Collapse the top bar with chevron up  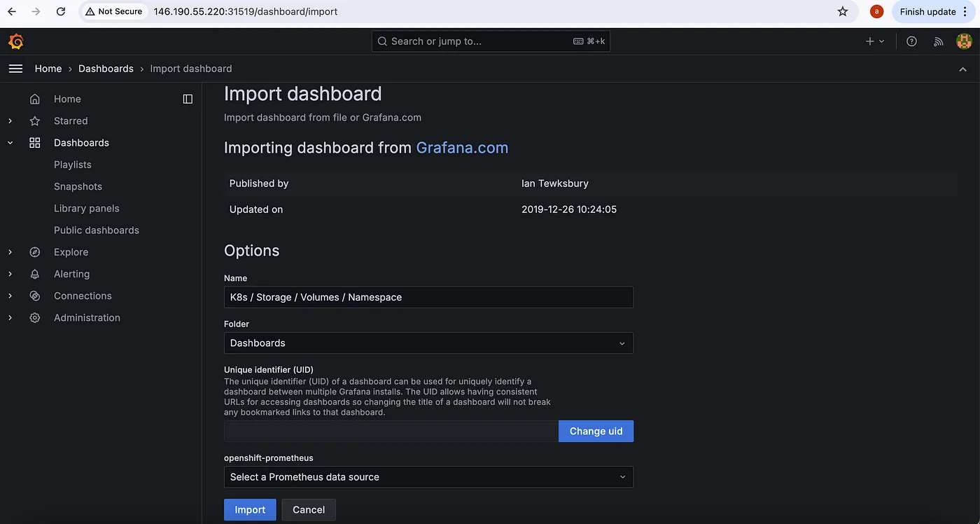[x=962, y=69]
